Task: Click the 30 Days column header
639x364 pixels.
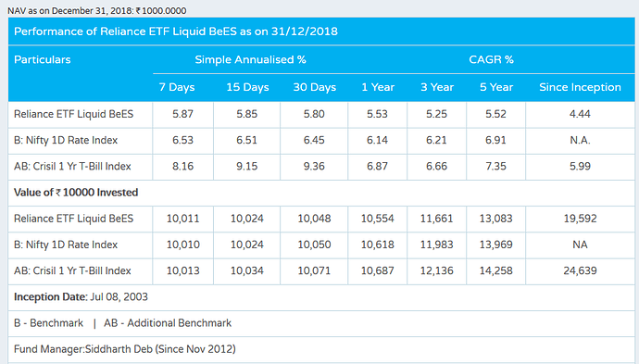Action: click(314, 87)
